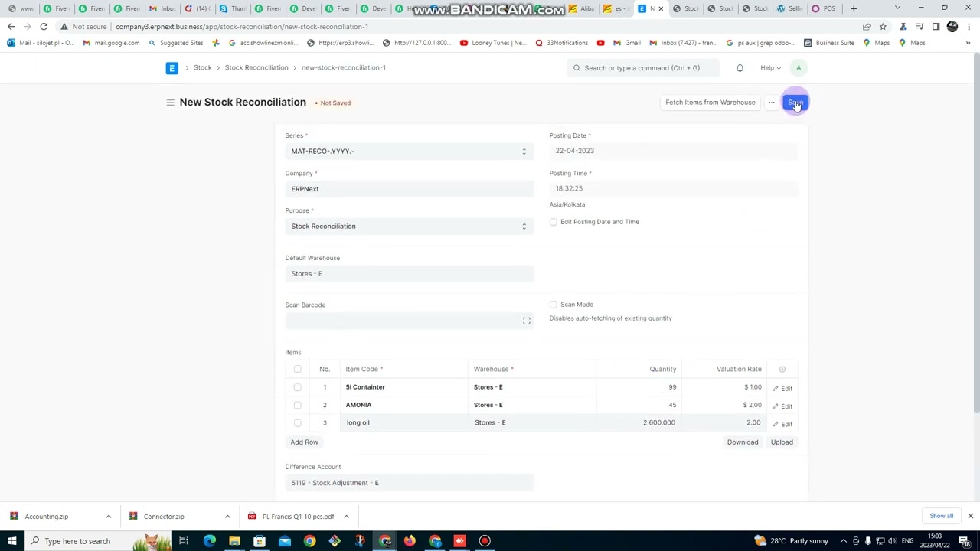Open the user avatar menu

(x=799, y=68)
